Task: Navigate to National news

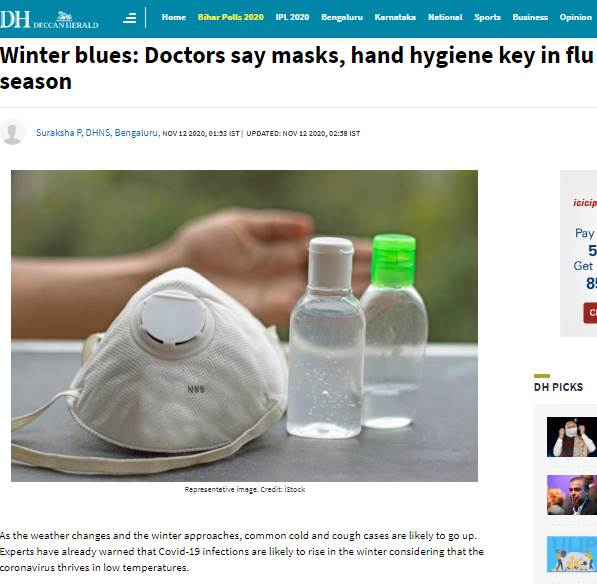Action: (x=445, y=17)
